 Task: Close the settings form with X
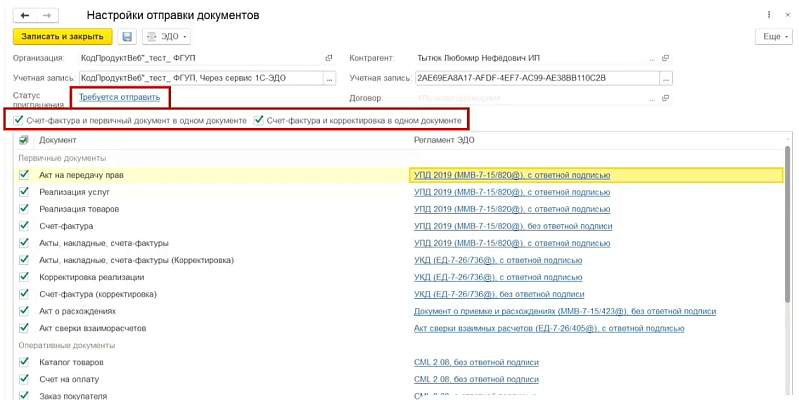click(x=787, y=15)
